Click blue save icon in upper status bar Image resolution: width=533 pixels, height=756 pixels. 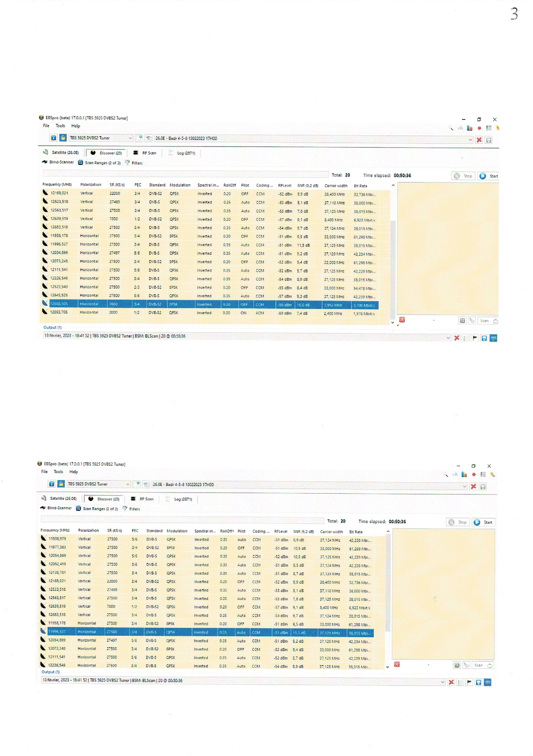484,339
